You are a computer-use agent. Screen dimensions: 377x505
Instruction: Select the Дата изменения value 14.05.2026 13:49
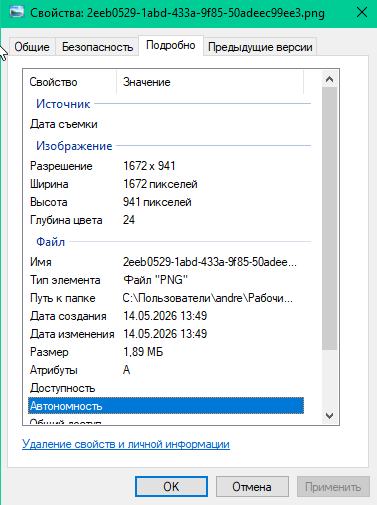[x=165, y=334]
